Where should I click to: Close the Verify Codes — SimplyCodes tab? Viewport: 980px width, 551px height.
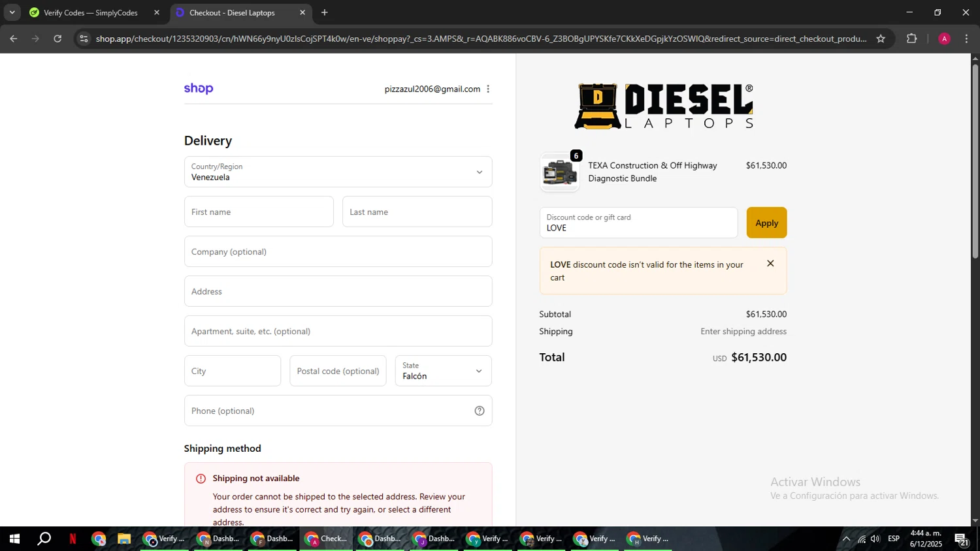pos(157,12)
